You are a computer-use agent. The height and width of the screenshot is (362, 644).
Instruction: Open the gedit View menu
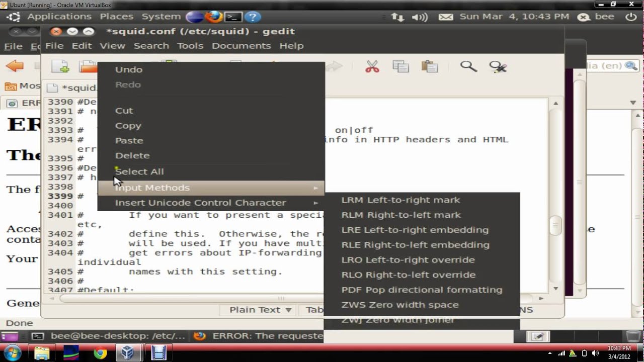pos(112,46)
